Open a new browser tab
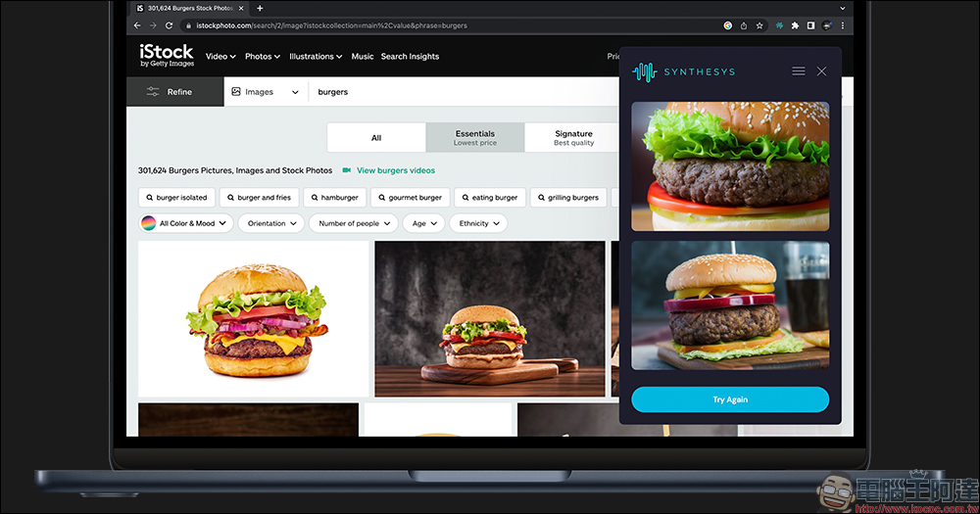Viewport: 980px width, 514px height. coord(260,8)
